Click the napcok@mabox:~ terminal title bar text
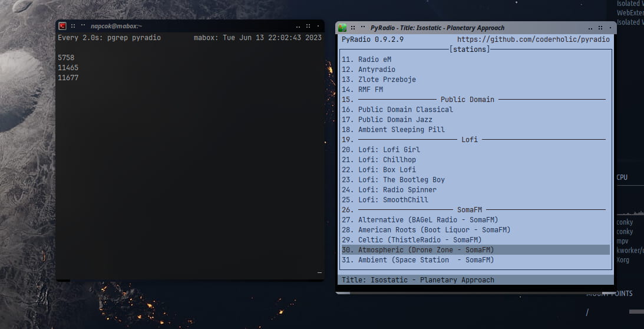 pyautogui.click(x=116, y=26)
